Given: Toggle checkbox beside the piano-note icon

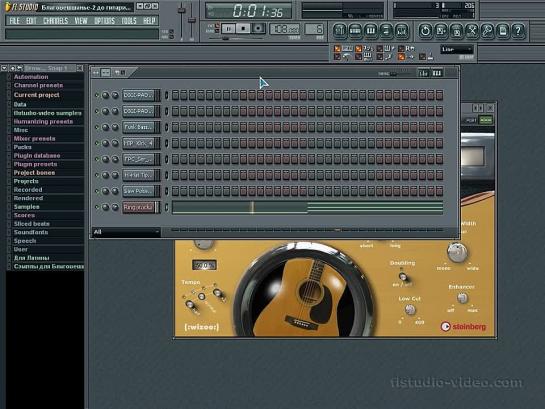Looking at the screenshot, I should (x=380, y=49).
